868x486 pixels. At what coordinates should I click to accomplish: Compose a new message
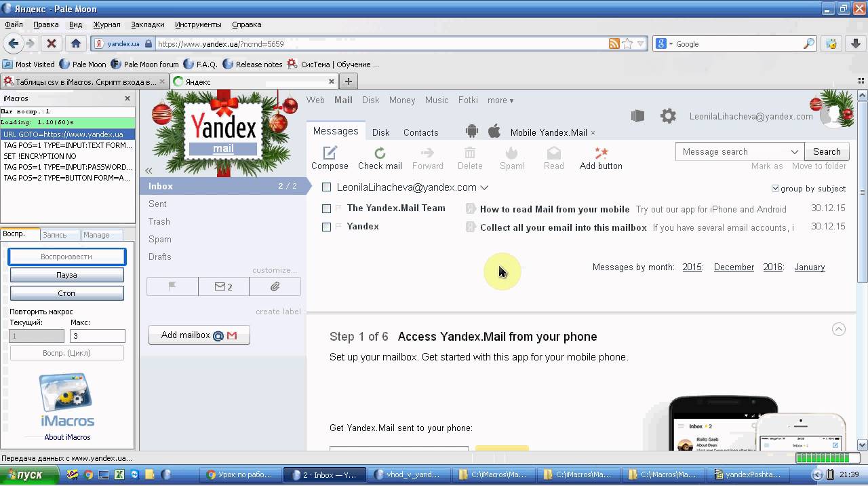pos(330,158)
